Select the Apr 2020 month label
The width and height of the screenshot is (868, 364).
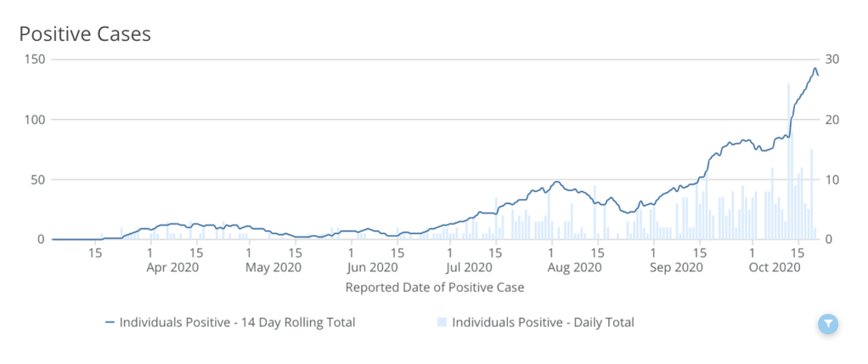click(173, 267)
